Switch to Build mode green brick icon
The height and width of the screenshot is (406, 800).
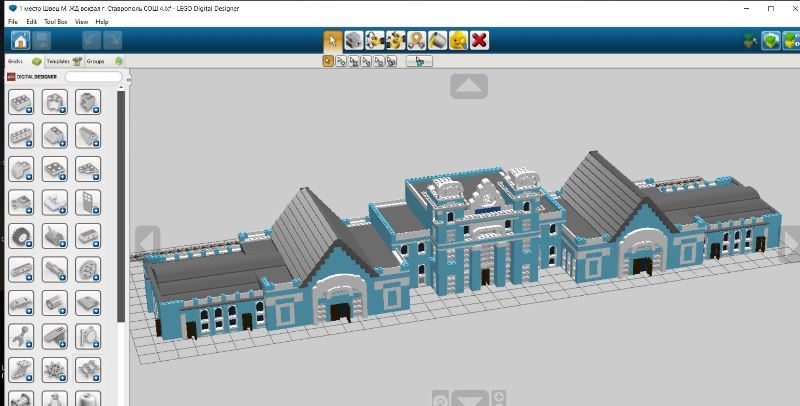(771, 41)
